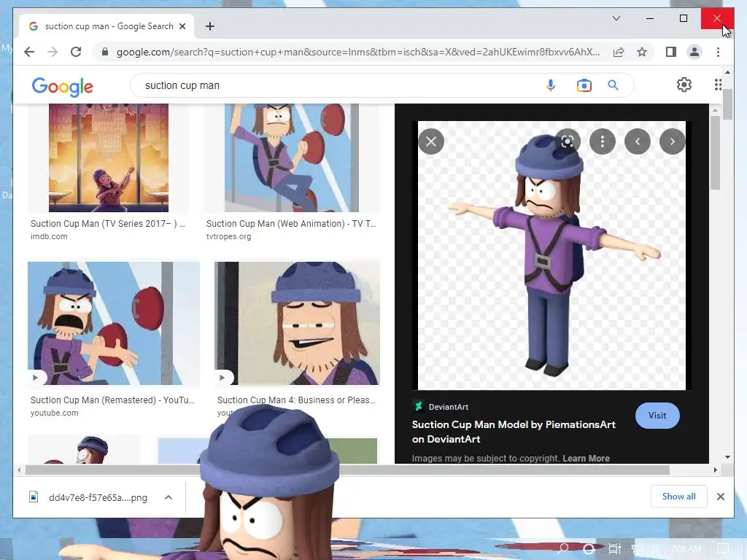The width and height of the screenshot is (747, 560).
Task: Open Google quick settings gear
Action: (684, 85)
